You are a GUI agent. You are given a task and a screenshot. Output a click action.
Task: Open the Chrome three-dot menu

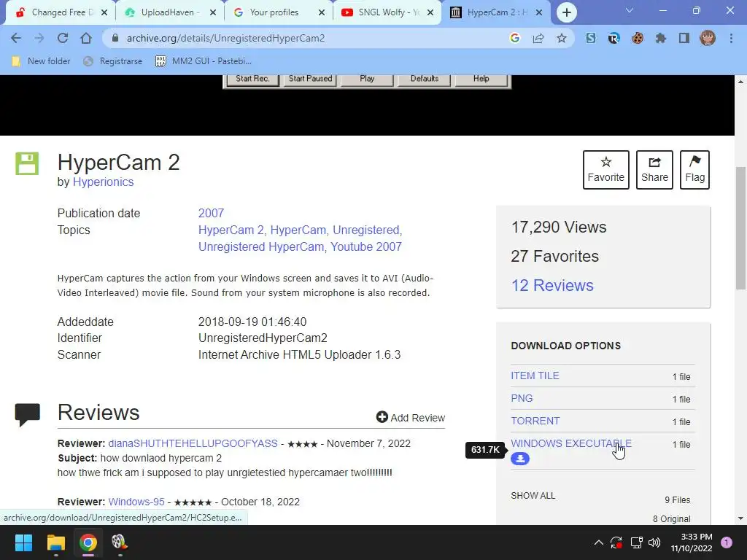coord(731,38)
